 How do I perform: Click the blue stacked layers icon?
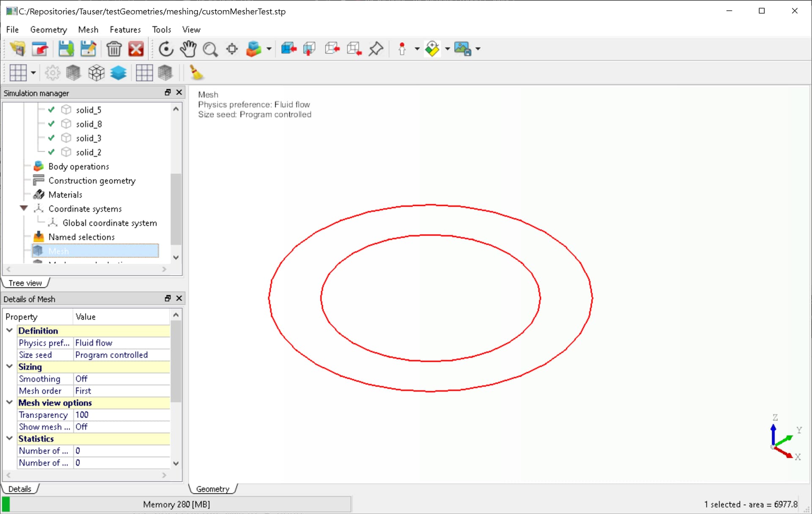pyautogui.click(x=118, y=73)
